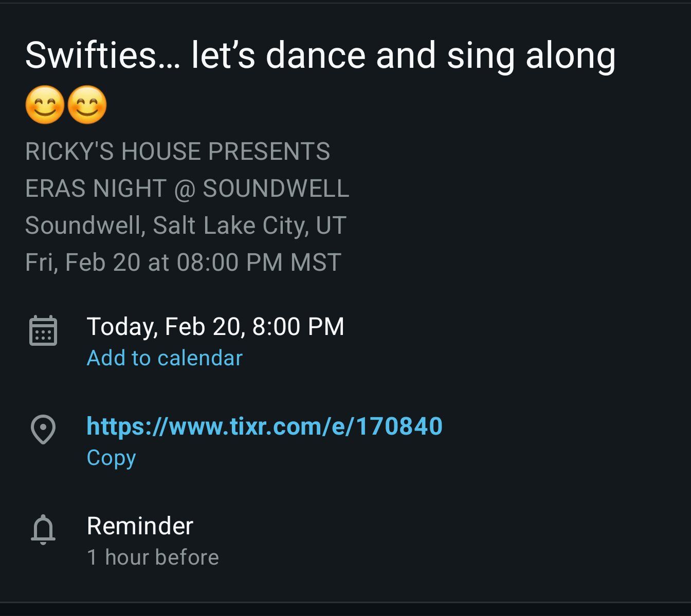
Task: Click the 'RICKY'S HOUSE PRESENTS' line
Action: [177, 152]
